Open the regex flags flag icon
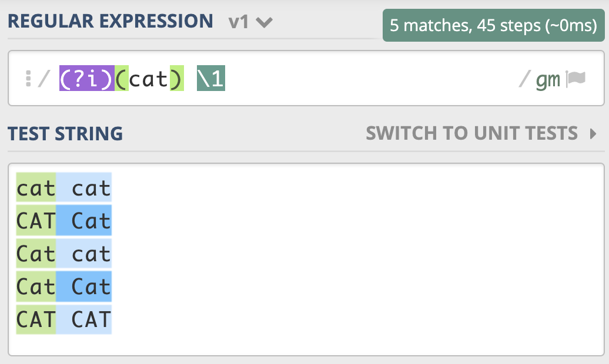 [575, 79]
